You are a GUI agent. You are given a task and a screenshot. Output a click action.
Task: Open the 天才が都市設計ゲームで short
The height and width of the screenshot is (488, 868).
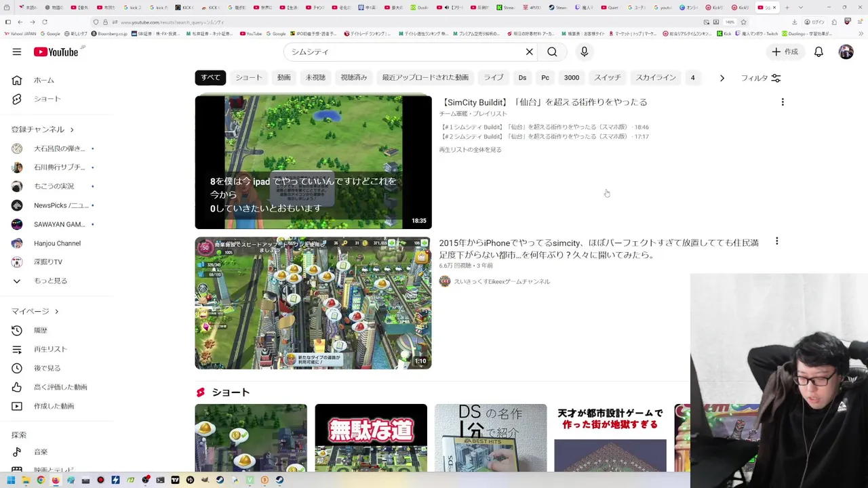pyautogui.click(x=610, y=438)
